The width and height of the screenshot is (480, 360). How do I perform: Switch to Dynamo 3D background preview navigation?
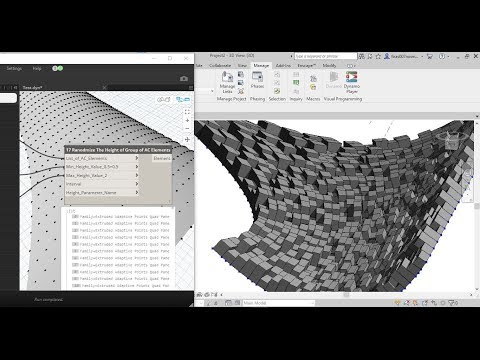164,99
